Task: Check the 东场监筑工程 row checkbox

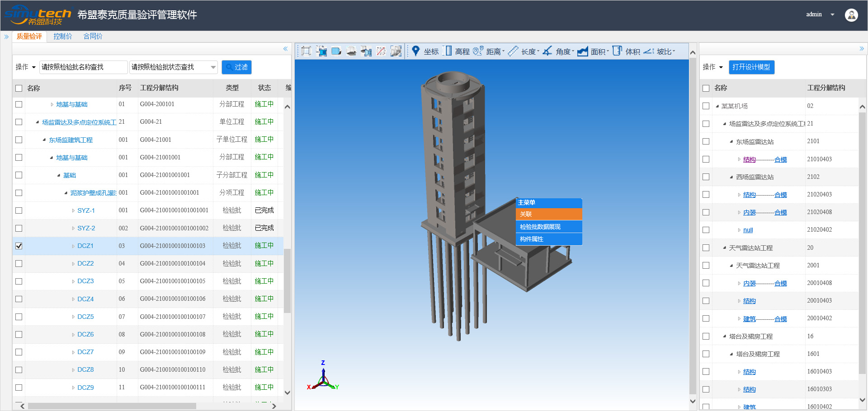Action: pos(19,140)
